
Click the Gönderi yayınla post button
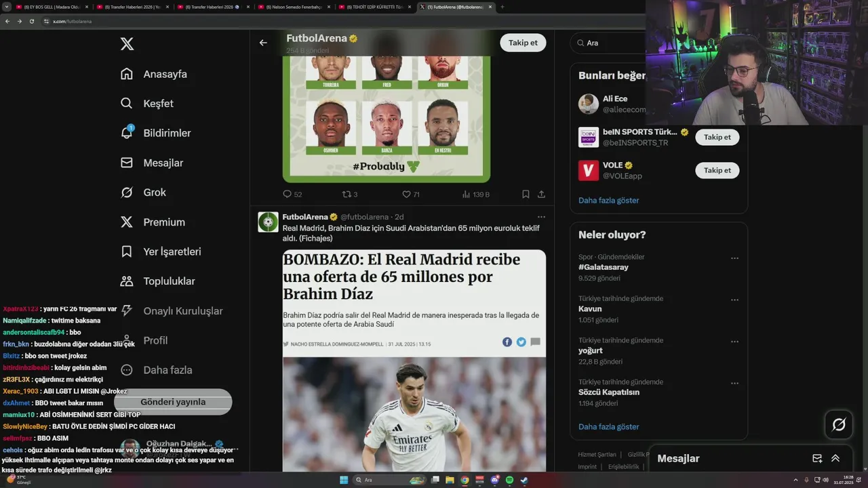(173, 402)
